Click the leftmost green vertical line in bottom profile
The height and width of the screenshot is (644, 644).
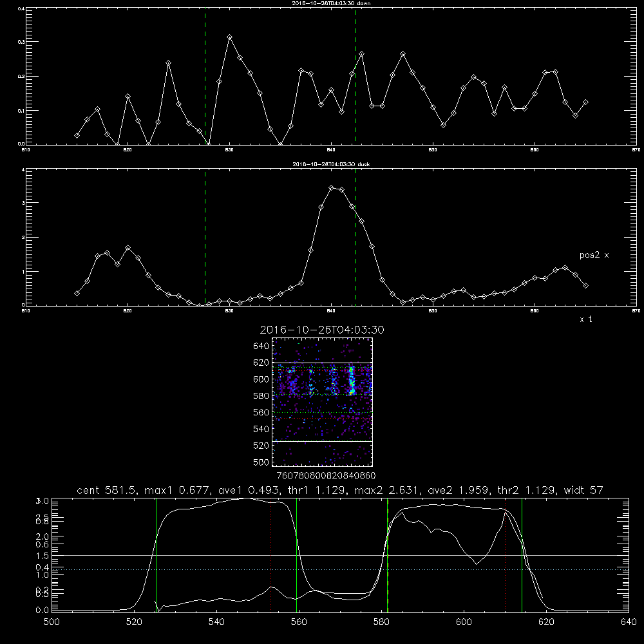pyautogui.click(x=156, y=555)
